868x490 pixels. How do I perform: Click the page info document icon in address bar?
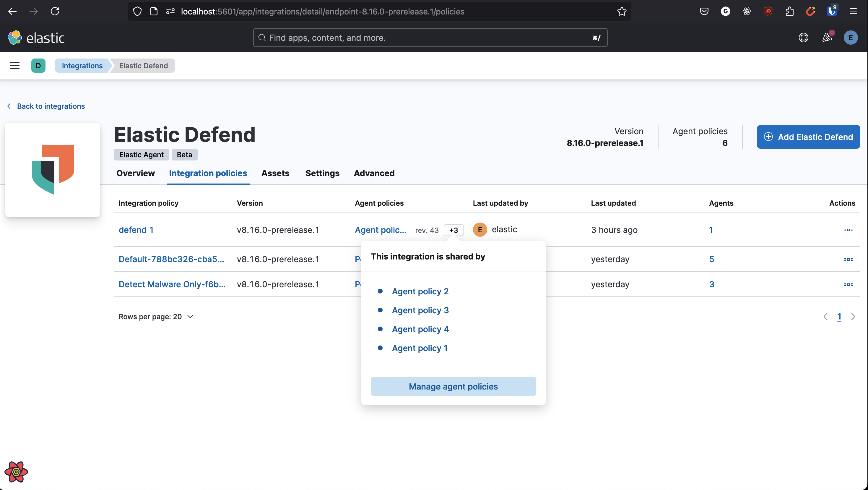tap(154, 12)
